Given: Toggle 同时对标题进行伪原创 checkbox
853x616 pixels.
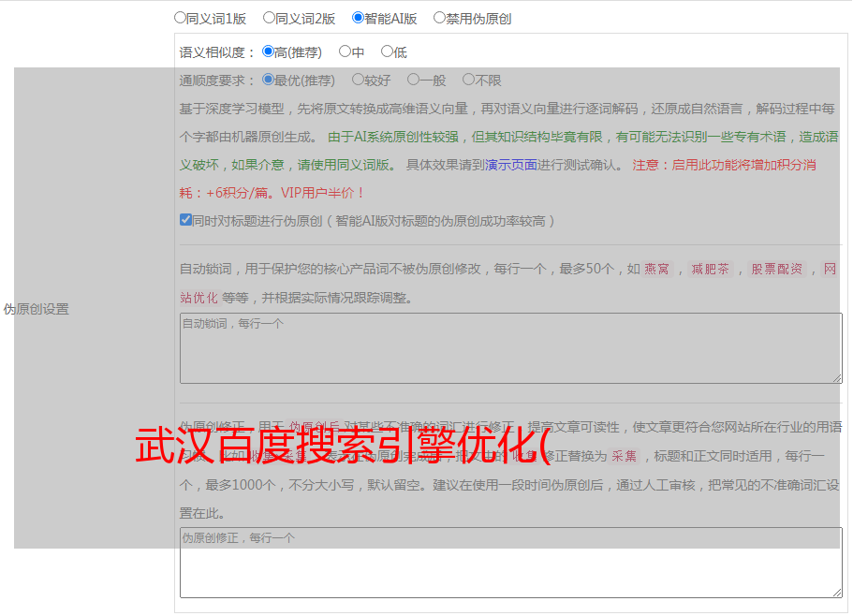Looking at the screenshot, I should (185, 220).
